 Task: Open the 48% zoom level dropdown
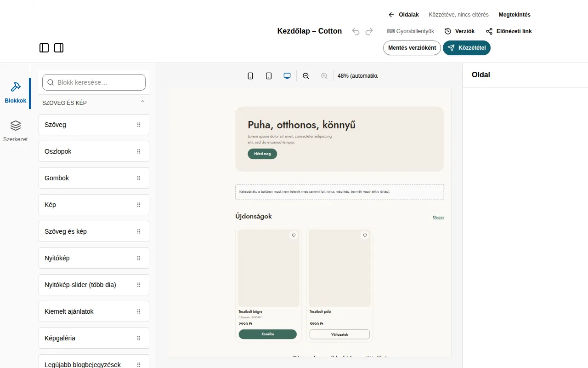point(357,76)
